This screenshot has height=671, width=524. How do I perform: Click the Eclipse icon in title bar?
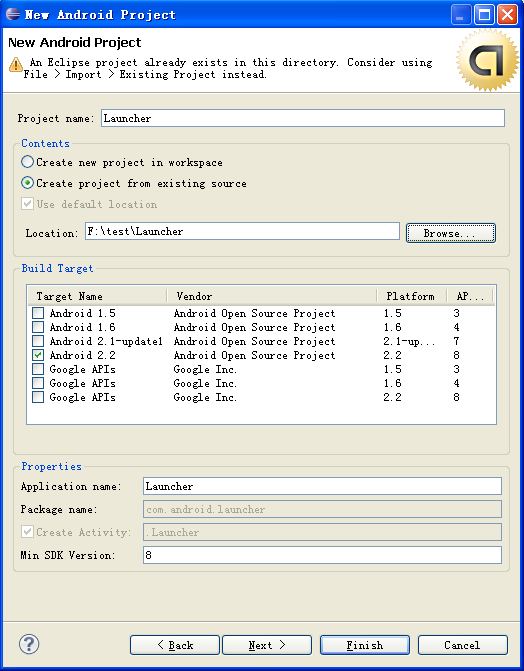pos(13,14)
